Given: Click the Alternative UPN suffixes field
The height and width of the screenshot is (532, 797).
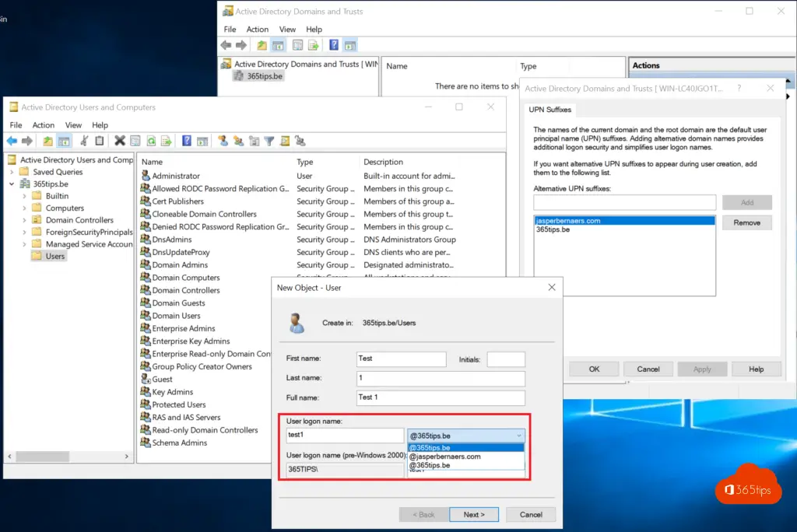Looking at the screenshot, I should [625, 202].
